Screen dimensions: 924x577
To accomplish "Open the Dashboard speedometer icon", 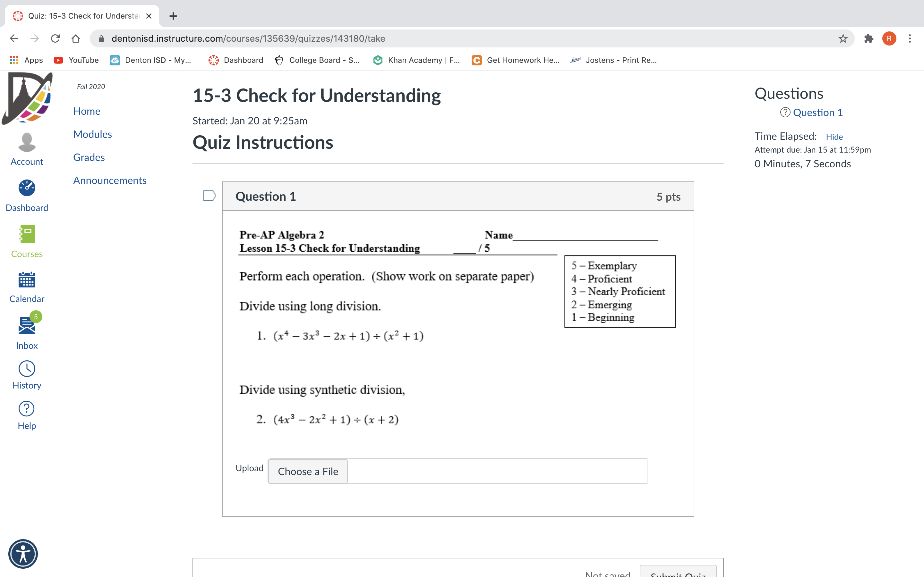I will coord(27,188).
